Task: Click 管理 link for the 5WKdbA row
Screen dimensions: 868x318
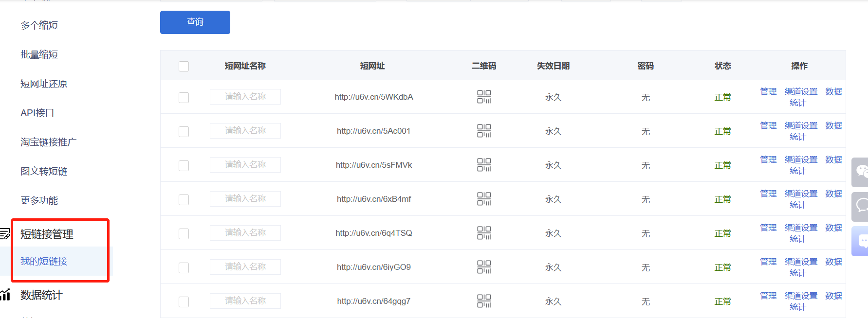Action: (x=768, y=91)
